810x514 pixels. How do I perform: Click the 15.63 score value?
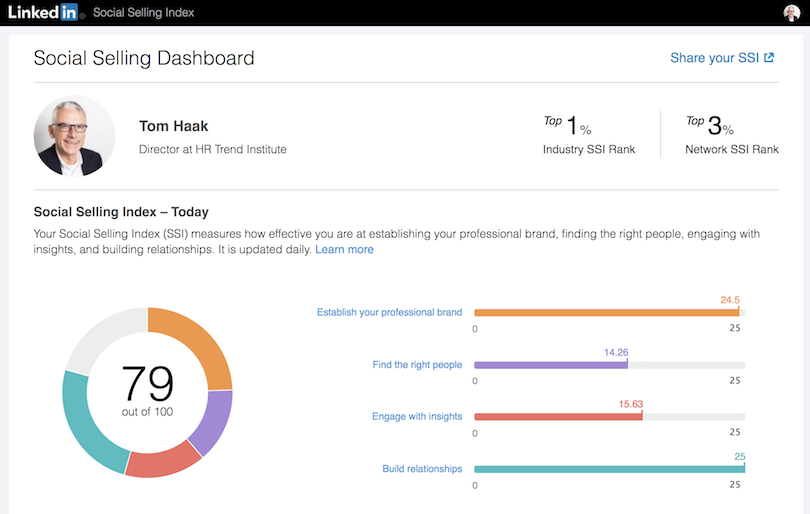[631, 404]
